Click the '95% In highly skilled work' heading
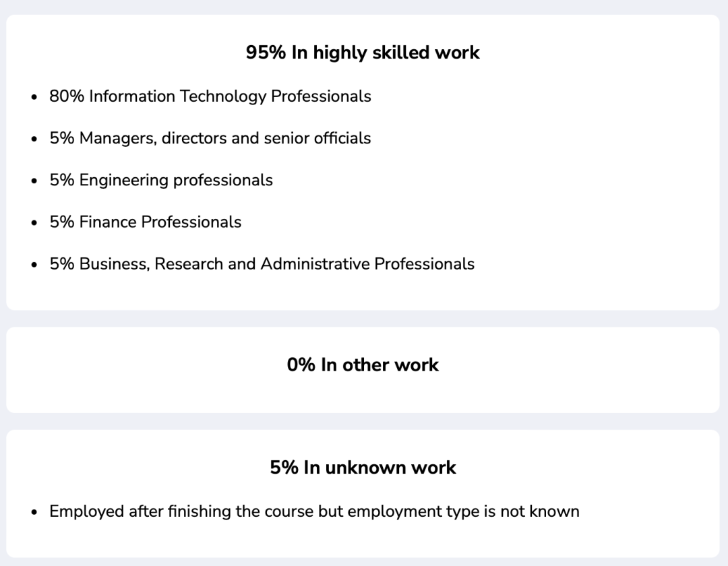The width and height of the screenshot is (728, 566). (x=363, y=53)
